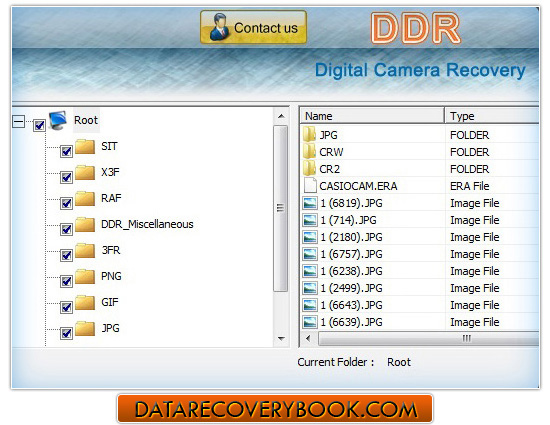Open the DDR_Miscellaneous folder icon
Viewport: 550px width, 425px height.
pyautogui.click(x=85, y=224)
